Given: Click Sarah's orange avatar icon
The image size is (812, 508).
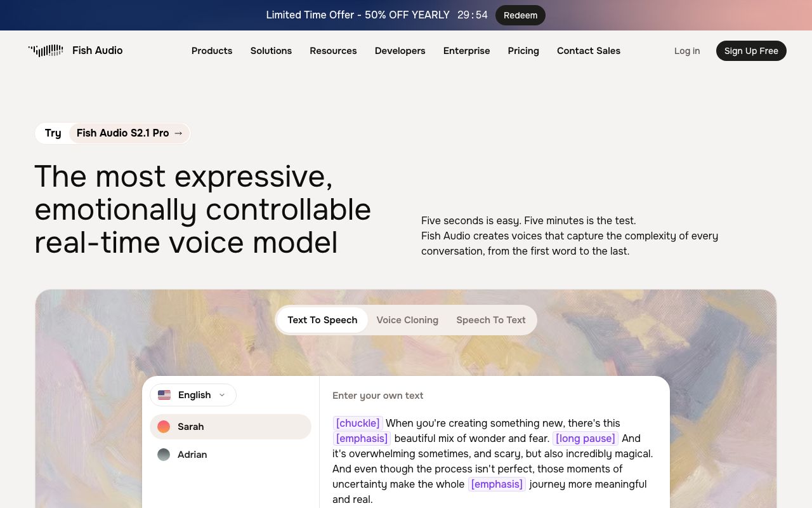Looking at the screenshot, I should click(164, 427).
